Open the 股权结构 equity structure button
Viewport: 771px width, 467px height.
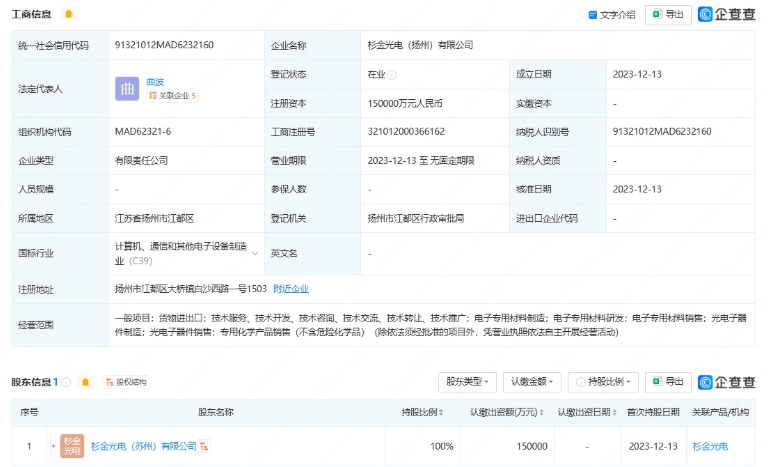(x=126, y=382)
